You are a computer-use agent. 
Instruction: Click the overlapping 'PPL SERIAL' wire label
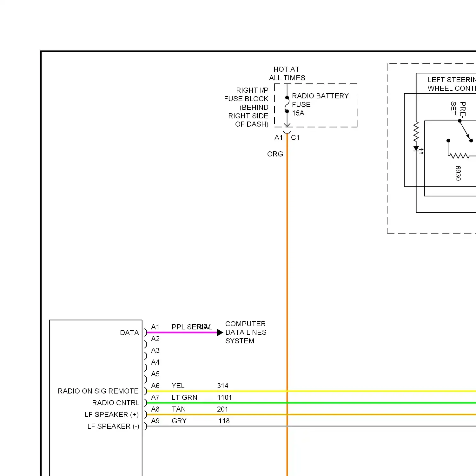coord(191,327)
